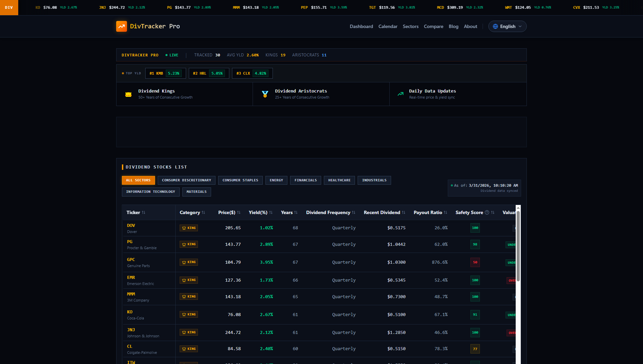Sort by Years column arrows
Viewport: 643px width, 364px height.
pyautogui.click(x=296, y=212)
